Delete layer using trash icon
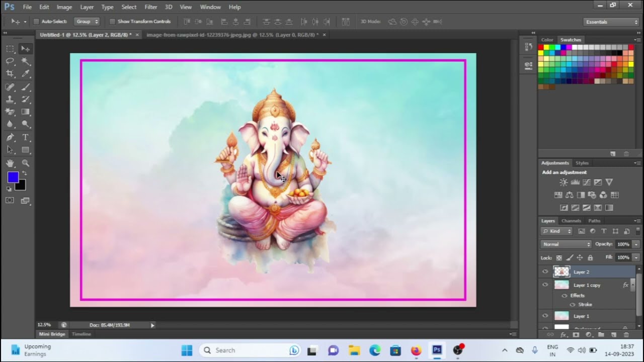644x362 pixels. tap(626, 335)
